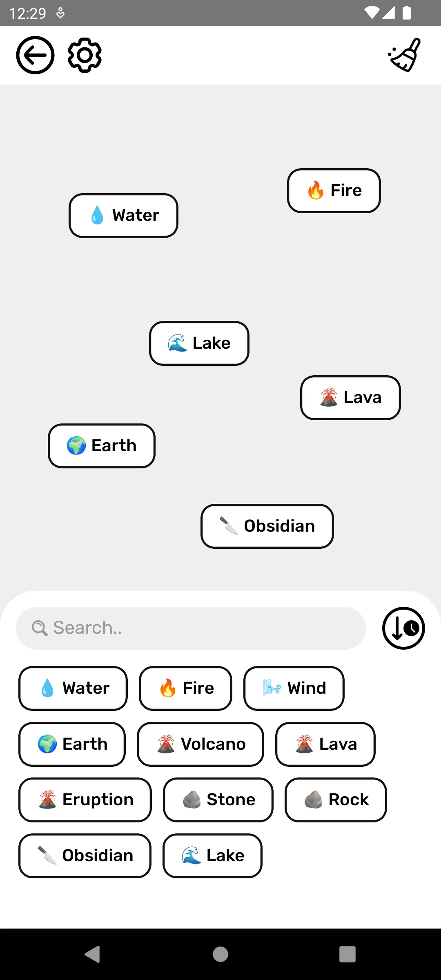Click the search field
The width and height of the screenshot is (441, 980).
(x=190, y=628)
